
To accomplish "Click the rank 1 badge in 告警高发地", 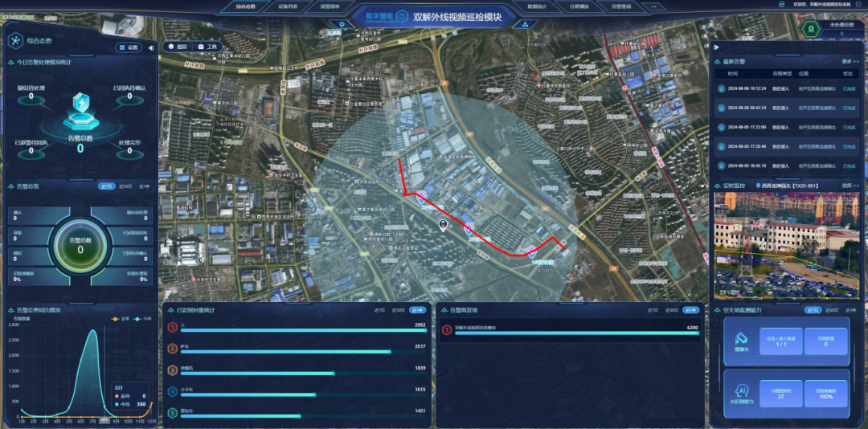I will click(447, 330).
